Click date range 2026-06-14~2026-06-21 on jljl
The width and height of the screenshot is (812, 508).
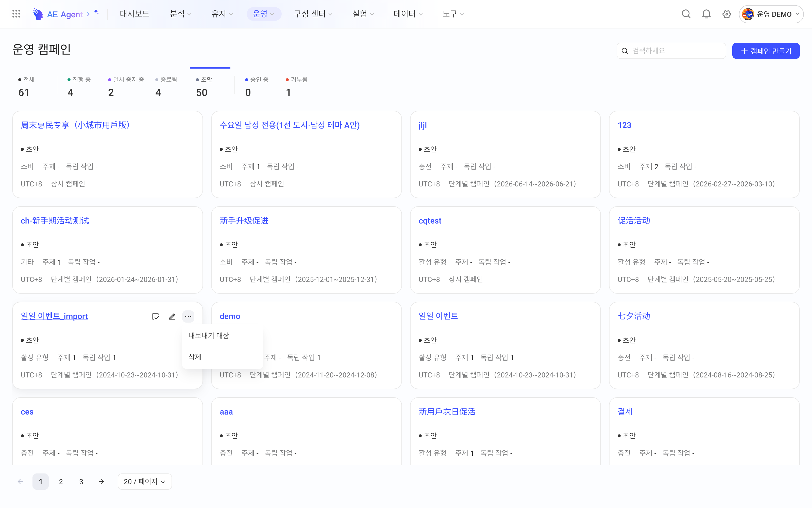(535, 184)
